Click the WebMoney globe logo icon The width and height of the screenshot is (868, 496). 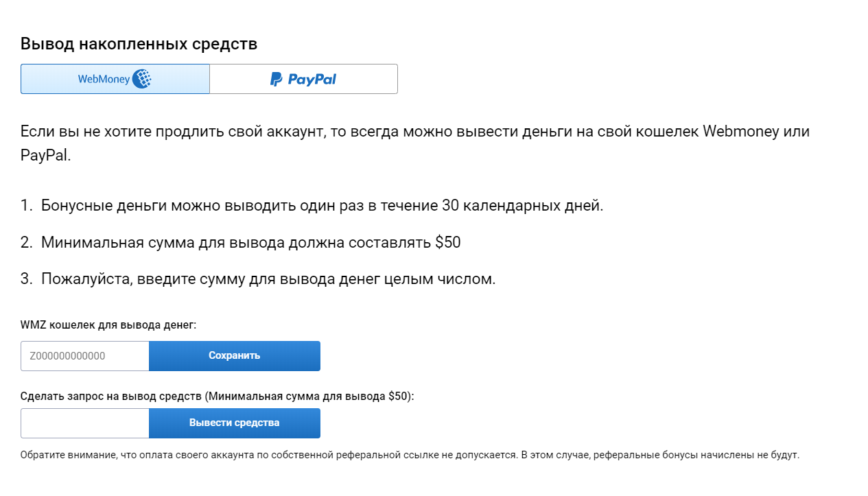tap(142, 79)
